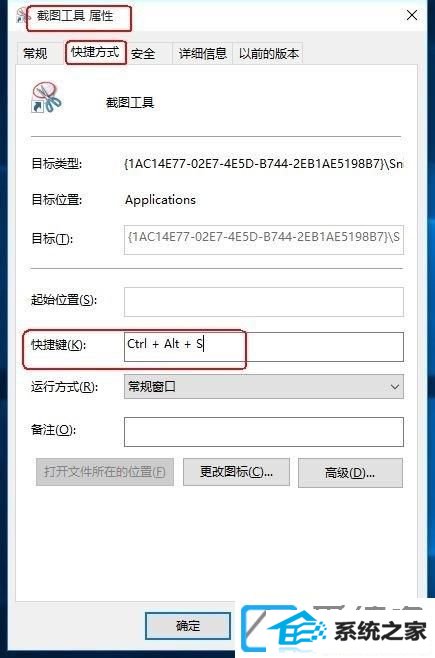Click the 目标(T) path field
The image size is (435, 658).
click(264, 239)
